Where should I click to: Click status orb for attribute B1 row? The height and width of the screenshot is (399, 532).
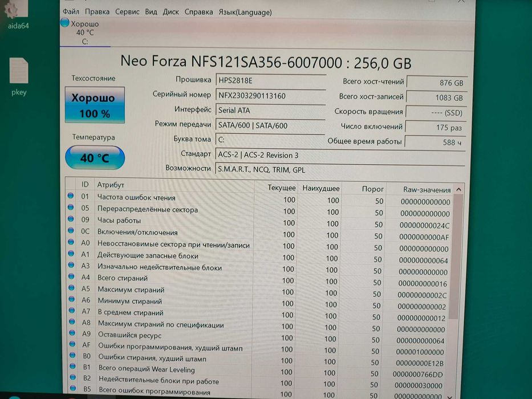72,366
